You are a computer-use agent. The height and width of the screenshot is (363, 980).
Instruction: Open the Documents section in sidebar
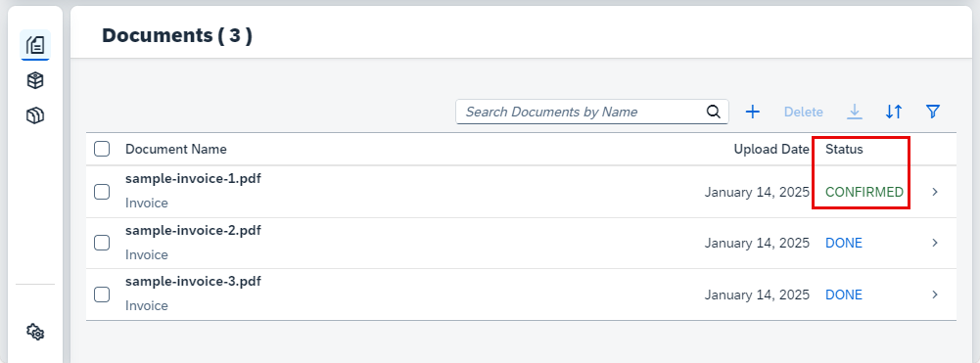point(35,45)
